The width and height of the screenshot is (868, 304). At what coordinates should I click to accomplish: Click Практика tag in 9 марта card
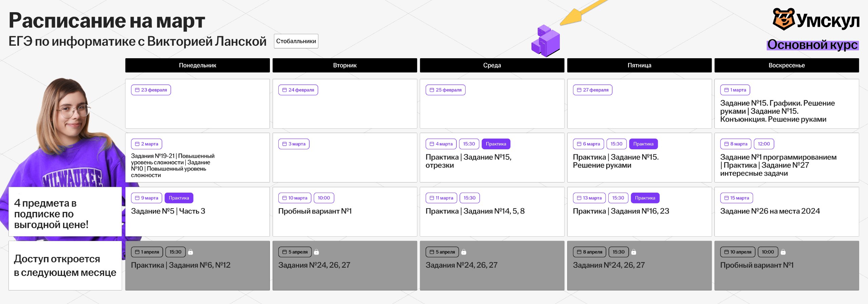179,198
